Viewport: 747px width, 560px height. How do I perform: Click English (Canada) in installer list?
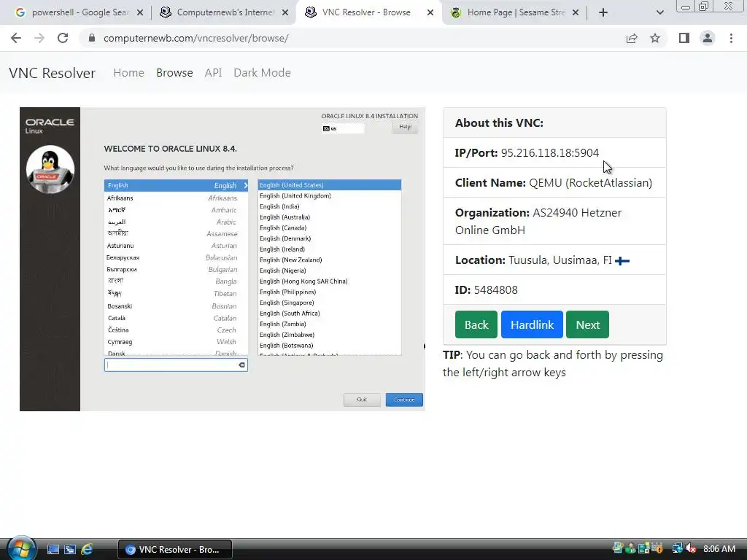coord(283,227)
